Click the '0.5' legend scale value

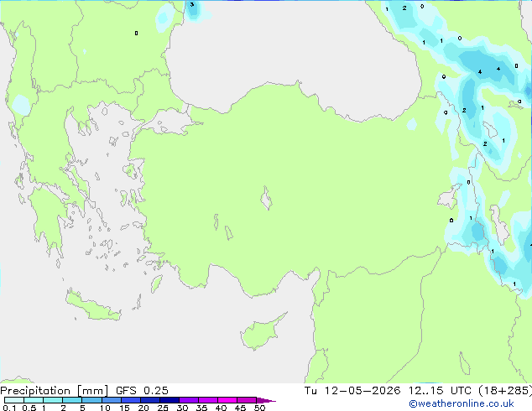click(29, 408)
